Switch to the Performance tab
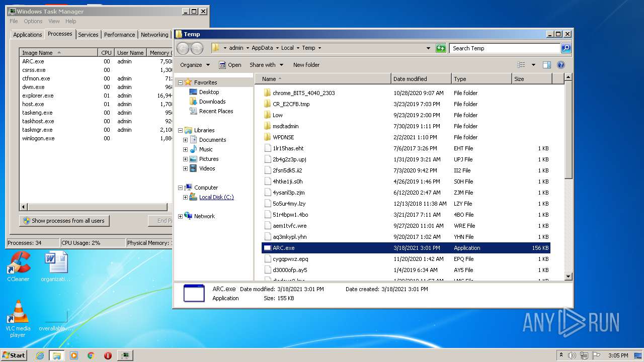Screen dimensions: 644x362 coord(119,35)
